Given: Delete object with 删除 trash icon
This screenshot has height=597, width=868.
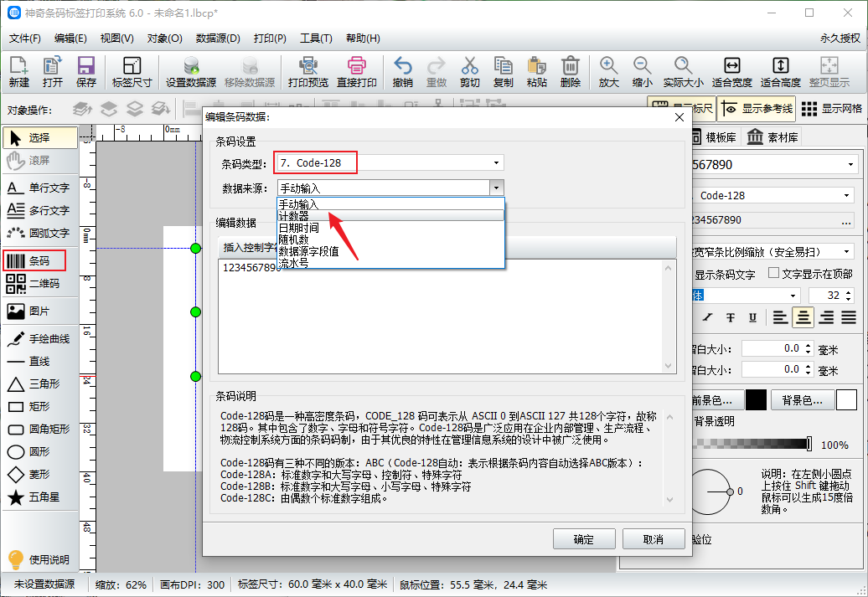Looking at the screenshot, I should tap(571, 72).
